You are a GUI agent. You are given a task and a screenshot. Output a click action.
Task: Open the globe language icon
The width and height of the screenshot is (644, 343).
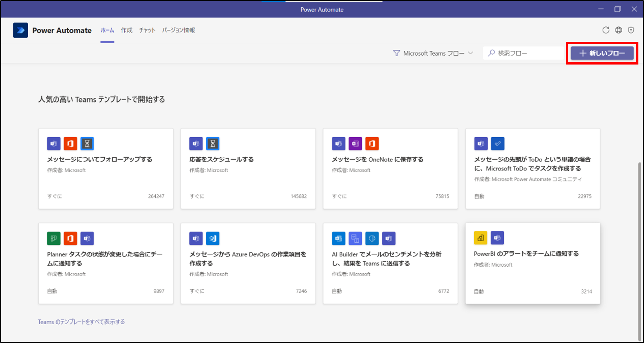coord(619,30)
